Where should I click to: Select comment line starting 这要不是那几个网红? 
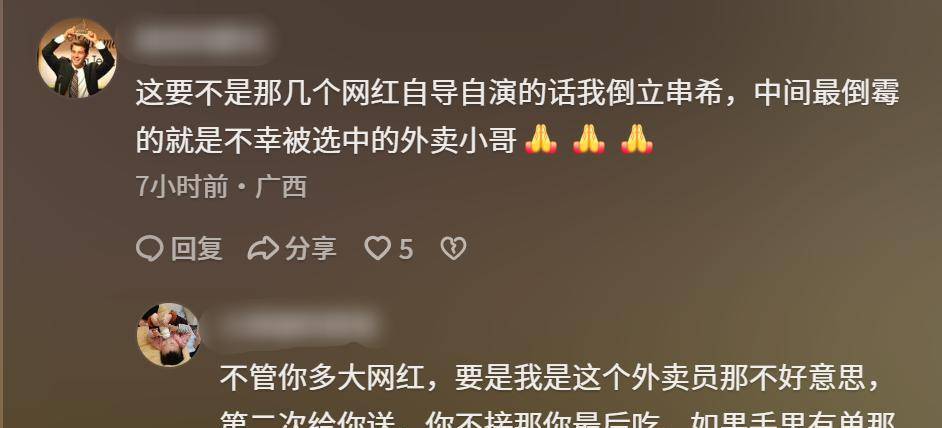tap(517, 96)
